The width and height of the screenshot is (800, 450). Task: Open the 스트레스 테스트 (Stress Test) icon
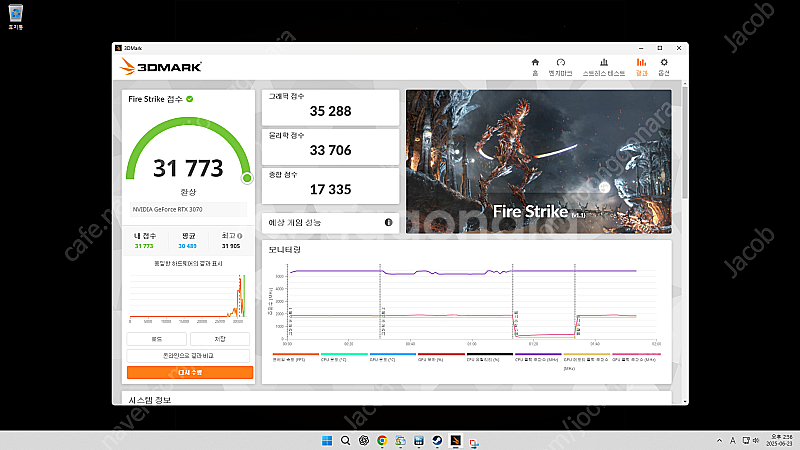click(604, 65)
